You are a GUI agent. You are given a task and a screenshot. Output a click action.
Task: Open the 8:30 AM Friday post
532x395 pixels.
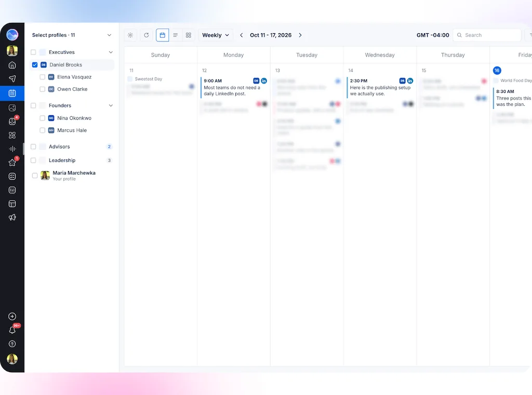tap(512, 98)
